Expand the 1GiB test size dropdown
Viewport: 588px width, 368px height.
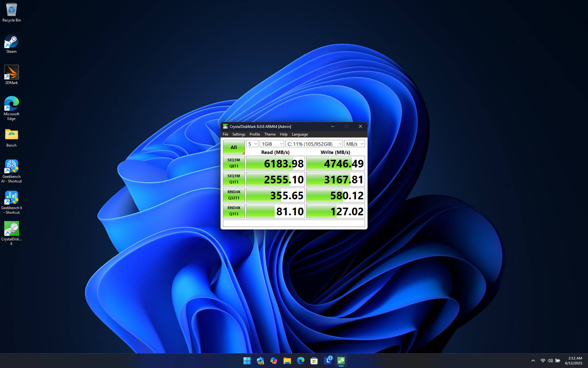pyautogui.click(x=272, y=144)
